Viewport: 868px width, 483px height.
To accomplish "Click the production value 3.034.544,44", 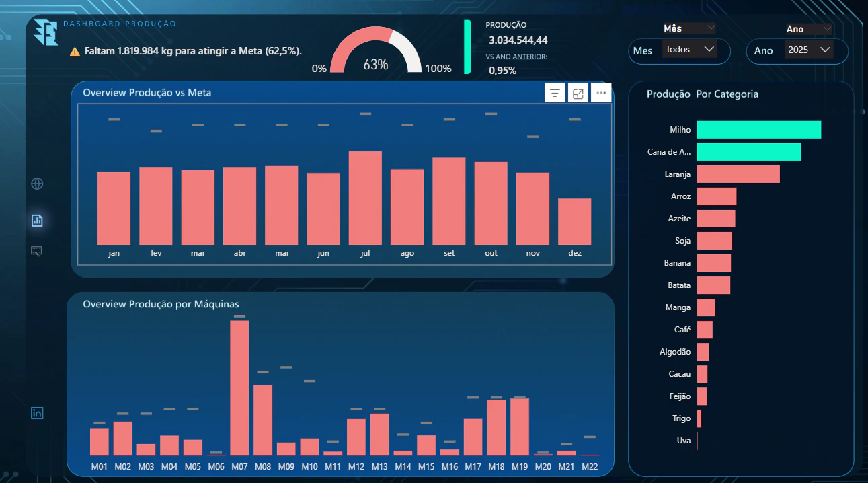I will tap(518, 40).
